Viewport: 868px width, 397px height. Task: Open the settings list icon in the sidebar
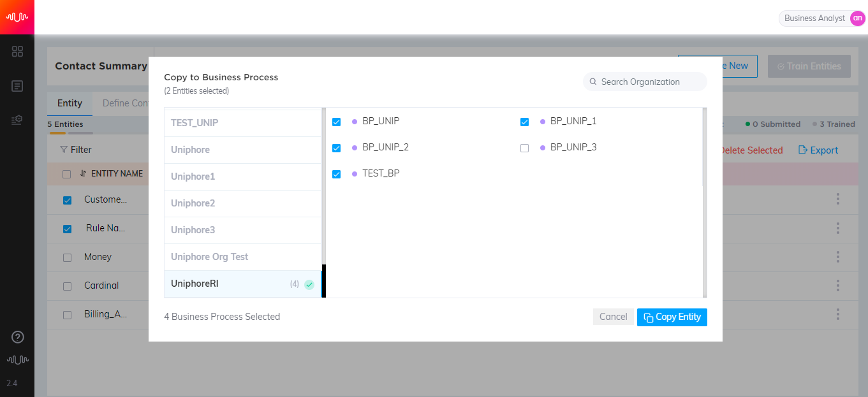click(17, 120)
